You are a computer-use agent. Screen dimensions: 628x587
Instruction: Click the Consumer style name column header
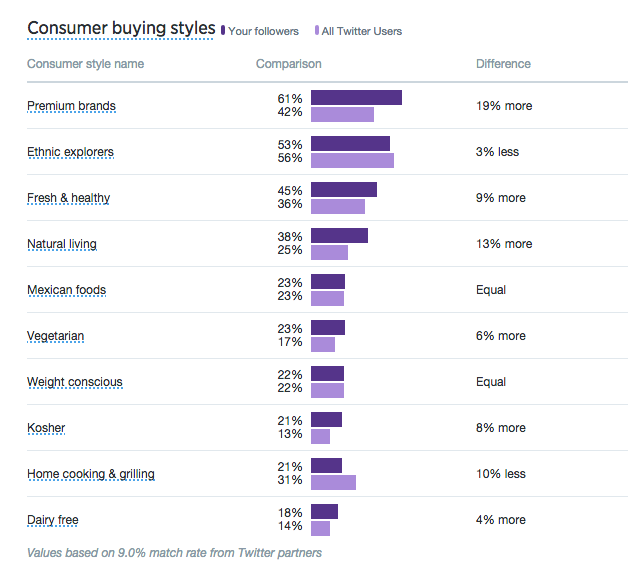click(85, 64)
